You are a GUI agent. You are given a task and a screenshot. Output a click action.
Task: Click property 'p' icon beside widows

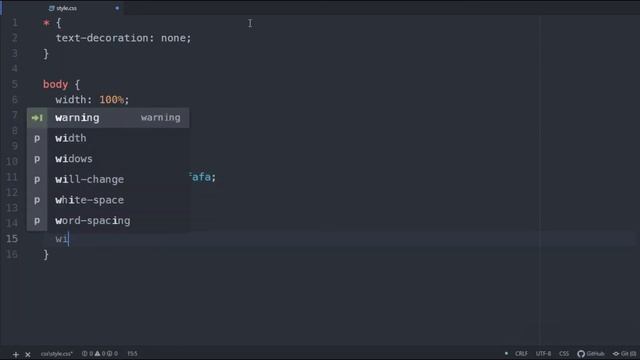point(37,159)
